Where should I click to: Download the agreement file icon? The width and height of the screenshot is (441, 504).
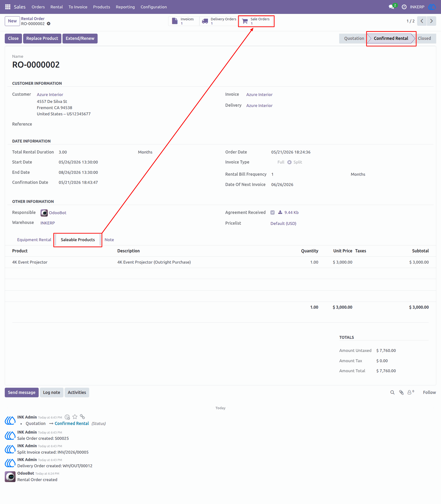(x=280, y=212)
